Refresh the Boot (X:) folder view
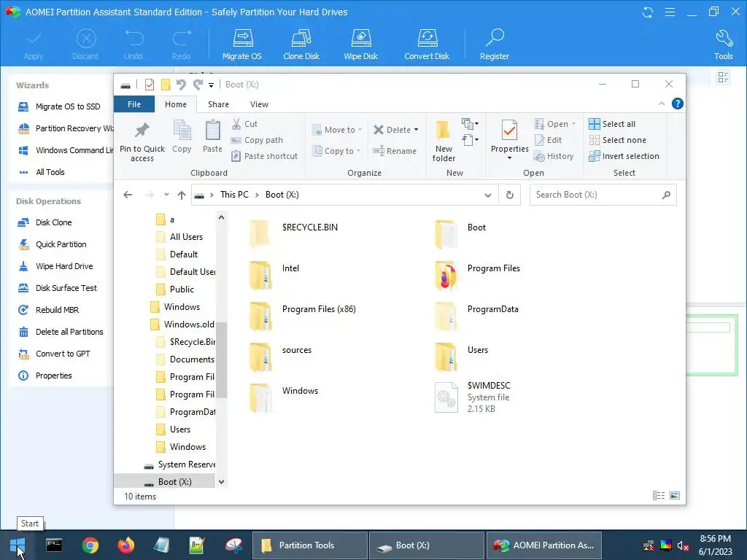747x560 pixels. click(x=510, y=195)
